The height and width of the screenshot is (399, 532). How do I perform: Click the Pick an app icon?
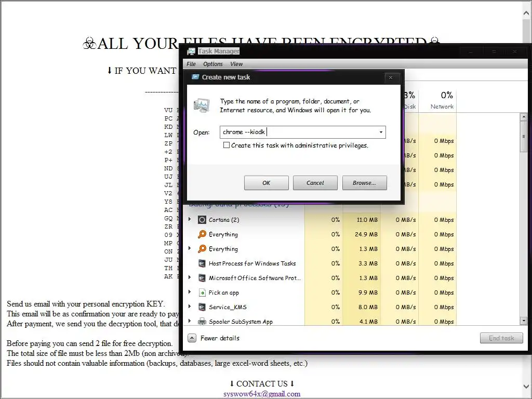(x=202, y=292)
